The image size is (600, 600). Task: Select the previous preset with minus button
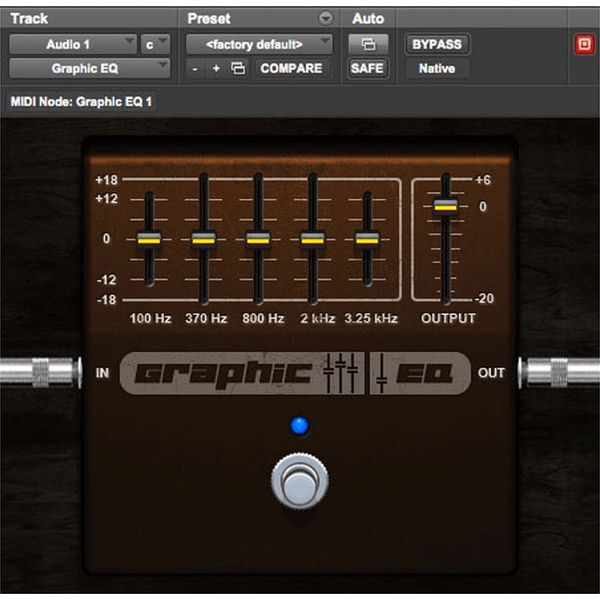point(195,69)
